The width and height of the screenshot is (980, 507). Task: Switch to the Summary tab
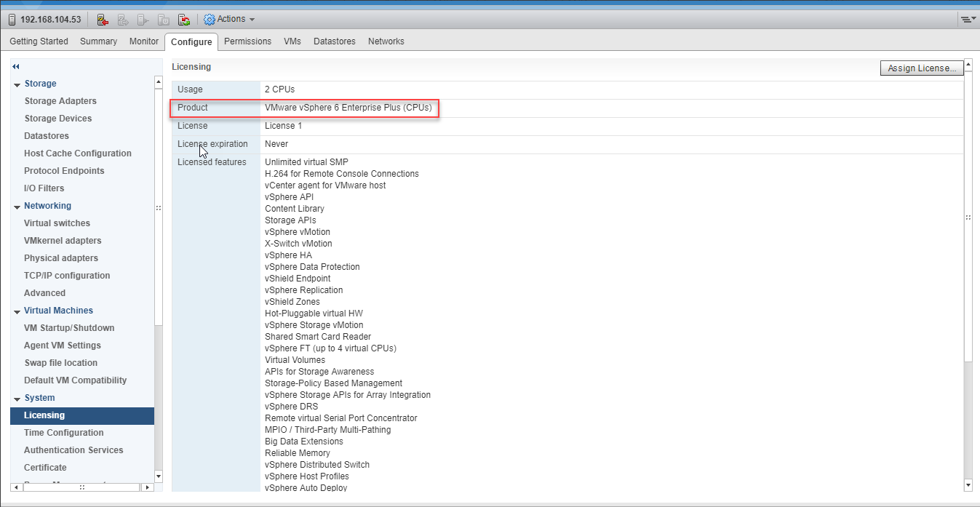click(x=98, y=41)
